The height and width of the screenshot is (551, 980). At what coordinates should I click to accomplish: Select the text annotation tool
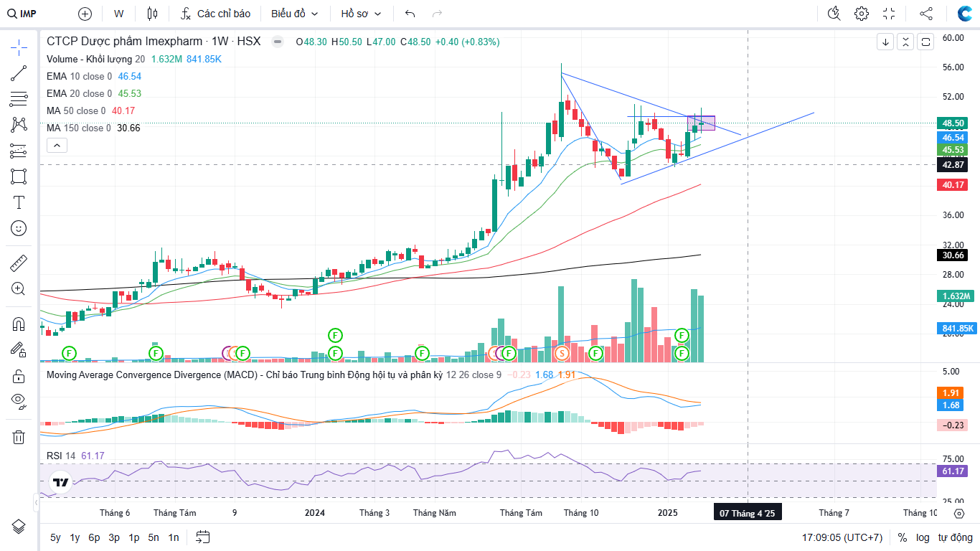tap(19, 202)
